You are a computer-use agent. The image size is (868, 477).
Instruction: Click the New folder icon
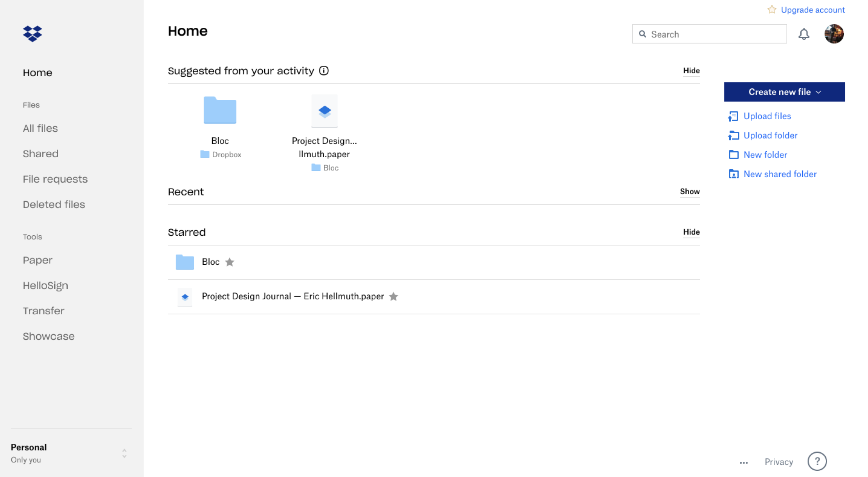pyautogui.click(x=733, y=155)
